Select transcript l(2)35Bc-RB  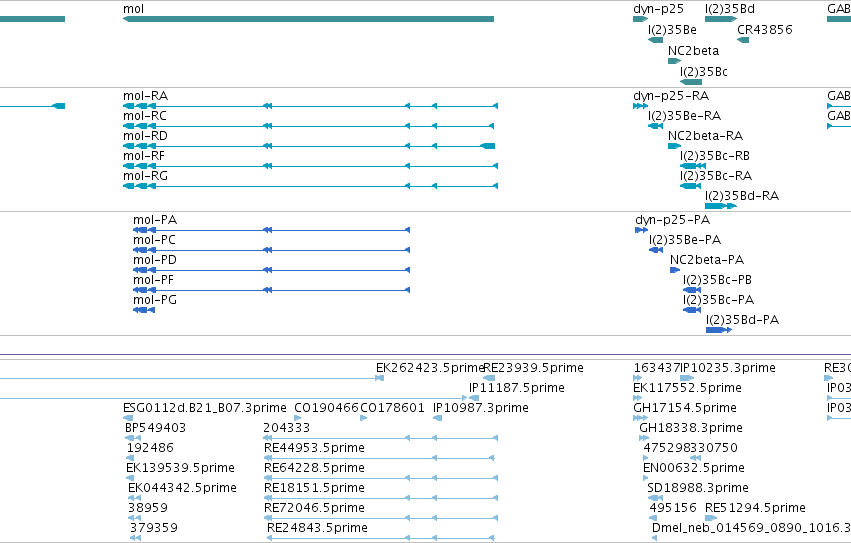tap(693, 166)
